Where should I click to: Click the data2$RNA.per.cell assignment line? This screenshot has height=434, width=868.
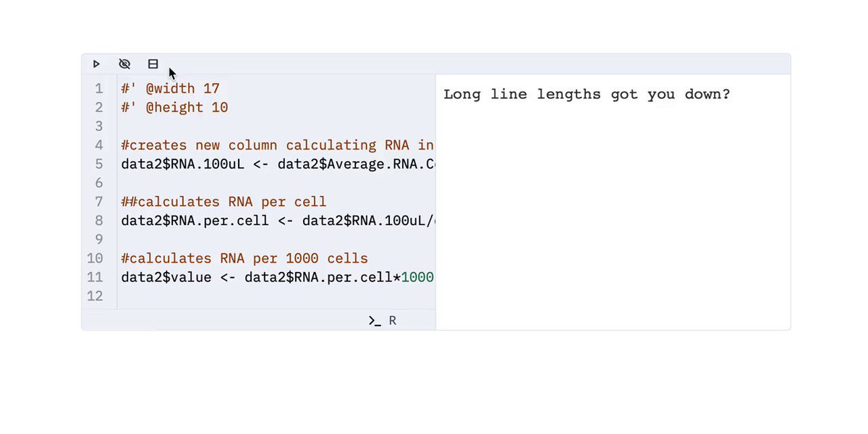pos(278,221)
